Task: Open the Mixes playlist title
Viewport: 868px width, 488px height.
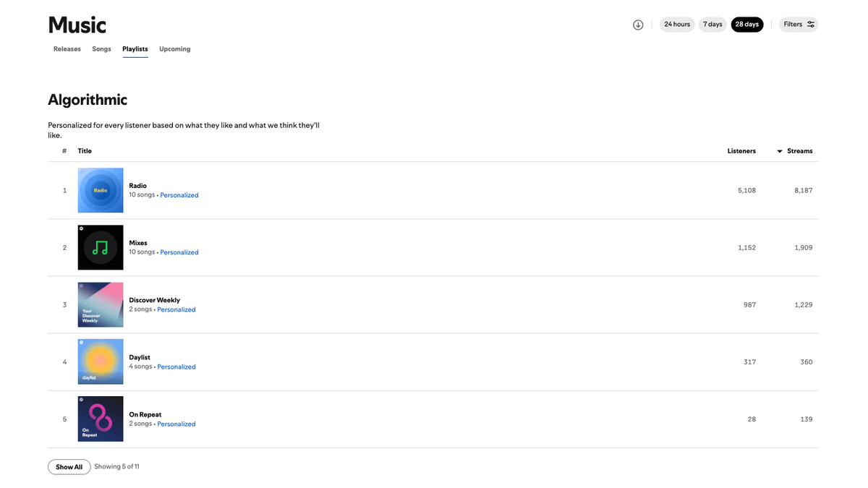Action: [138, 243]
